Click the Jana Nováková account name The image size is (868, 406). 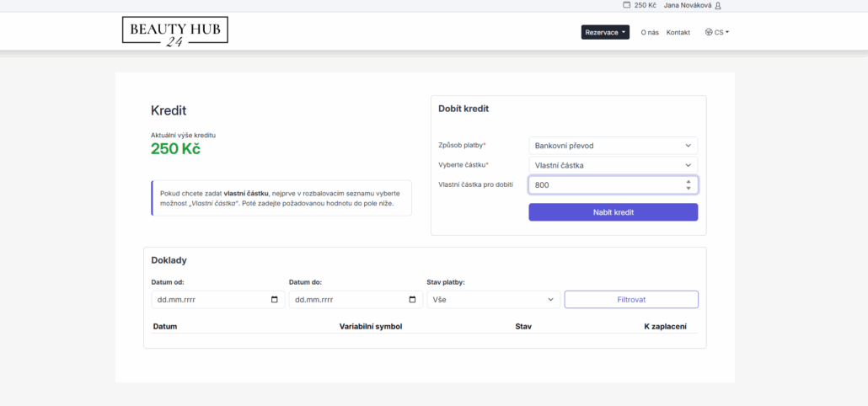pyautogui.click(x=687, y=5)
